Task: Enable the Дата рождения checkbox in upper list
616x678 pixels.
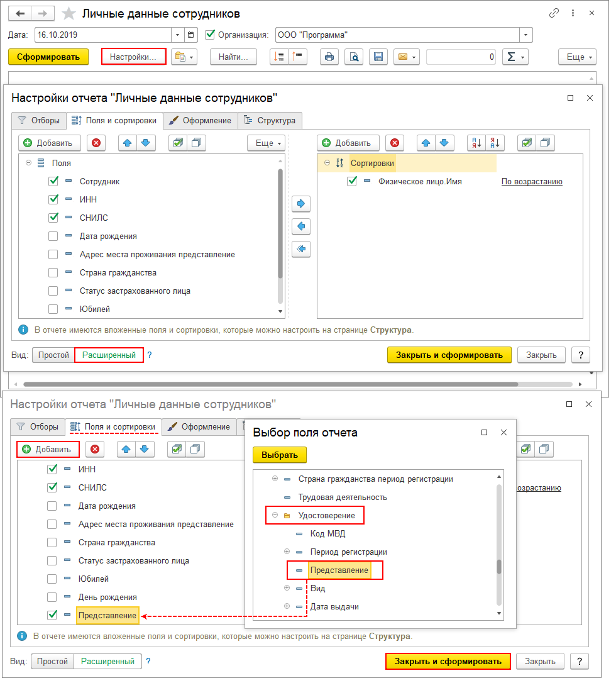Action: [53, 236]
